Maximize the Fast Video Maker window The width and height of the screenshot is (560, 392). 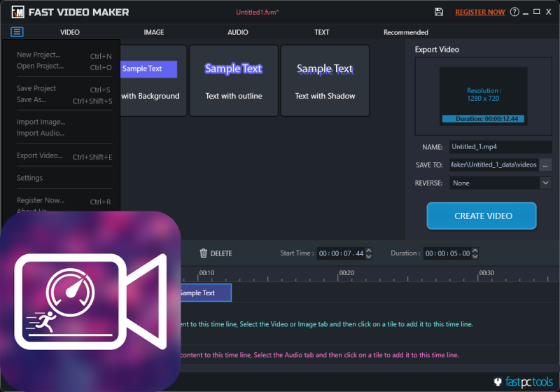pos(536,12)
